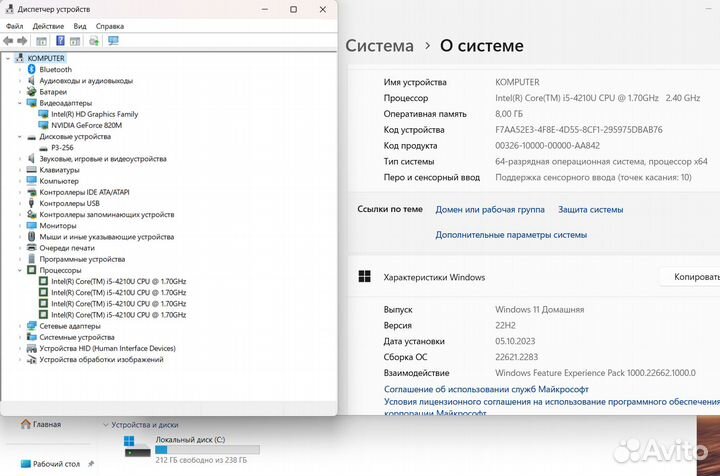Select the Батареи battery icon
This screenshot has height=476, width=720.
tap(31, 91)
